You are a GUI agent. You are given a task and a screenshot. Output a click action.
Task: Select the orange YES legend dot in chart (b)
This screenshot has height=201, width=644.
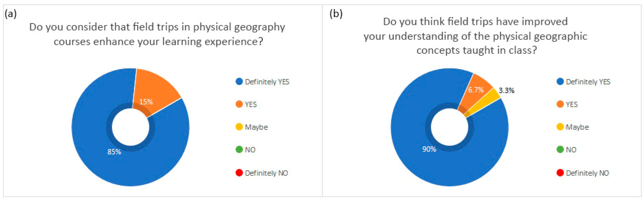[560, 104]
